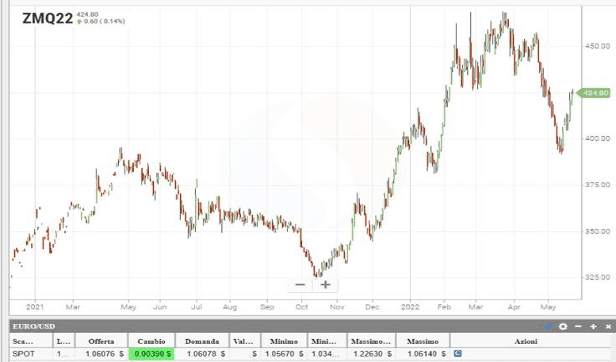Click the Apr label on the time axis

(x=514, y=307)
